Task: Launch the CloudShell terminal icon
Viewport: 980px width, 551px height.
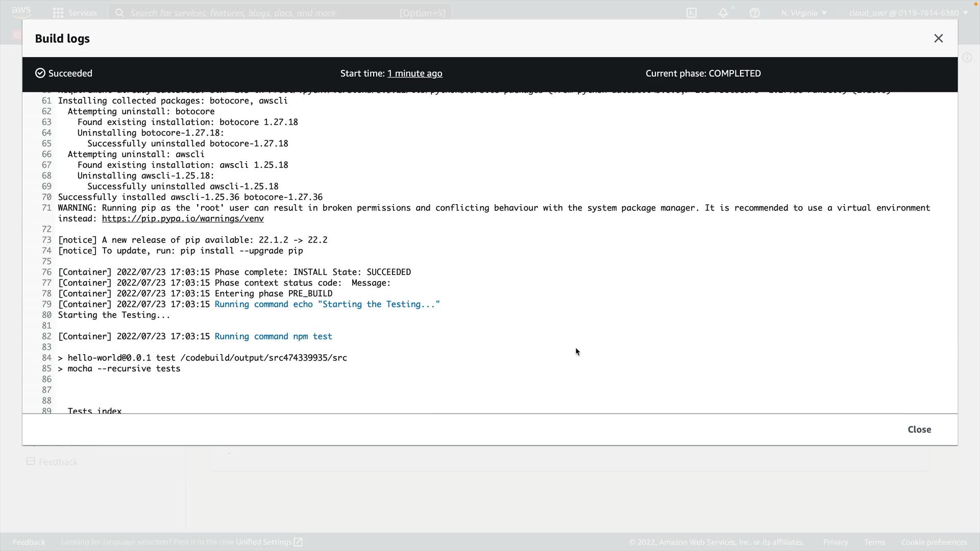Action: point(692,13)
